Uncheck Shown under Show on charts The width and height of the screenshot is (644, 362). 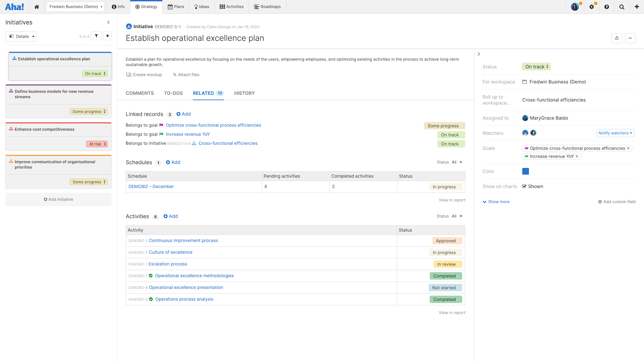[x=524, y=186]
